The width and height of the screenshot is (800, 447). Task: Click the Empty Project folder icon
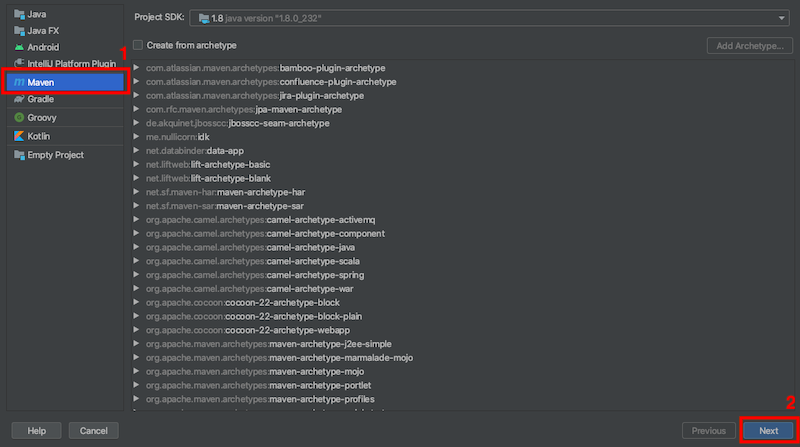click(19, 155)
